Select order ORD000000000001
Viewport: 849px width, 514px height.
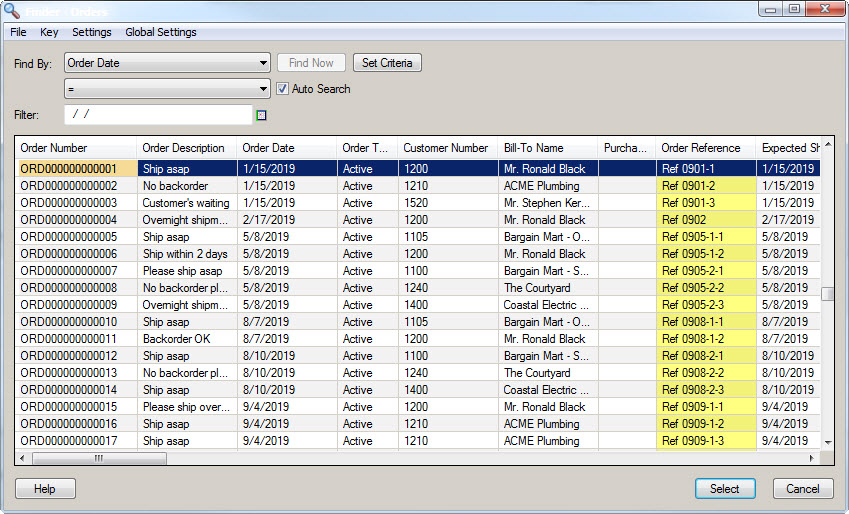(76, 168)
